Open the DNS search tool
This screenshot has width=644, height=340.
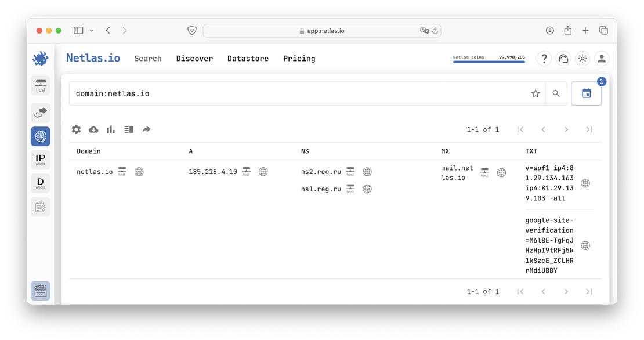click(41, 136)
